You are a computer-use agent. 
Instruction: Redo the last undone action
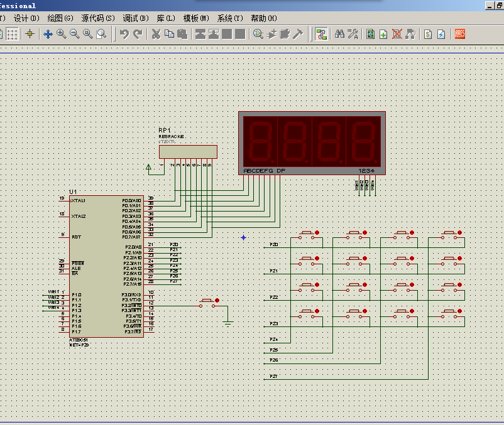138,34
